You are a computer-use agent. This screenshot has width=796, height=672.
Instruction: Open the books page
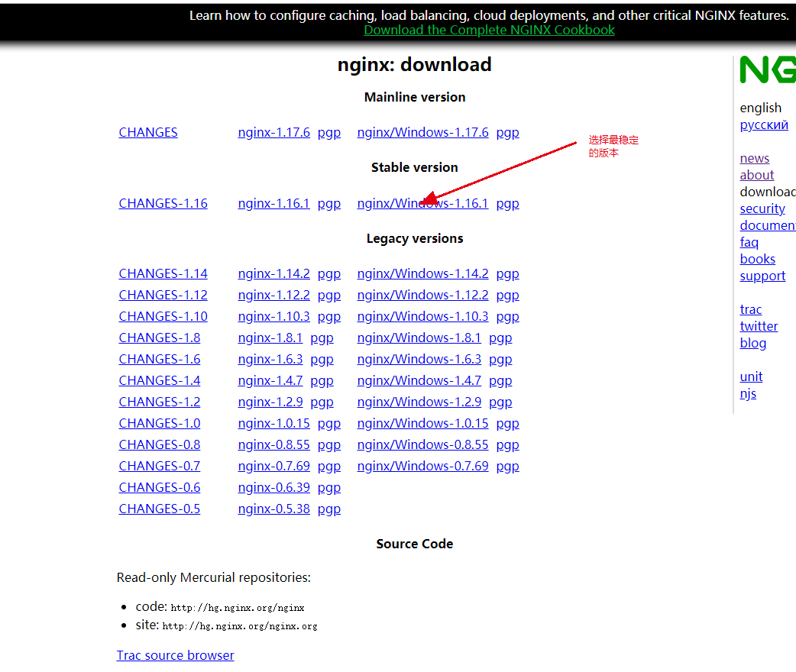point(757,259)
